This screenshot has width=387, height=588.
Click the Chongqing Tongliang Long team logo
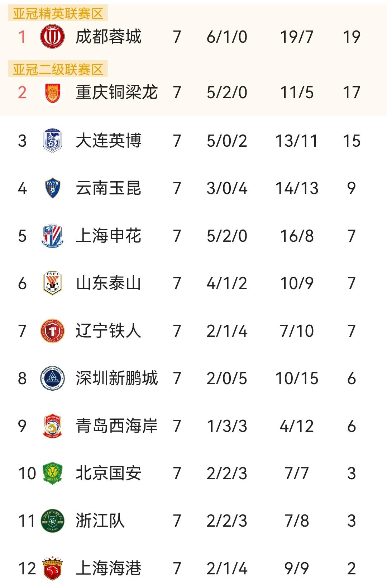point(52,93)
